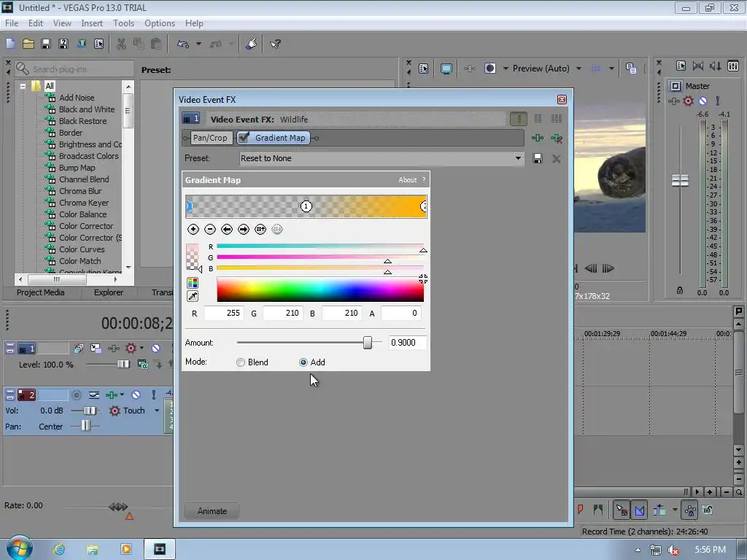
Task: Open the track 1 FX dropdown arrow
Action: pos(142,348)
